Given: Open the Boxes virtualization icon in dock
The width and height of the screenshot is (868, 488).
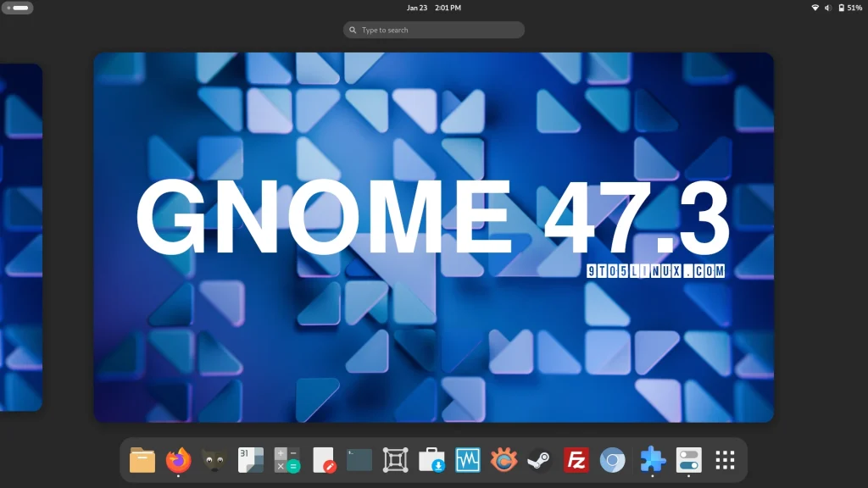Looking at the screenshot, I should pyautogui.click(x=395, y=460).
